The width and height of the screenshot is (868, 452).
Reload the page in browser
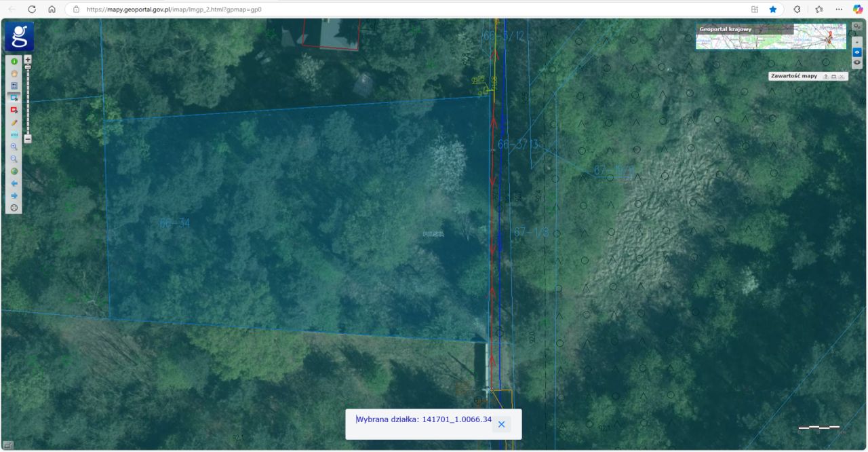pyautogui.click(x=32, y=10)
